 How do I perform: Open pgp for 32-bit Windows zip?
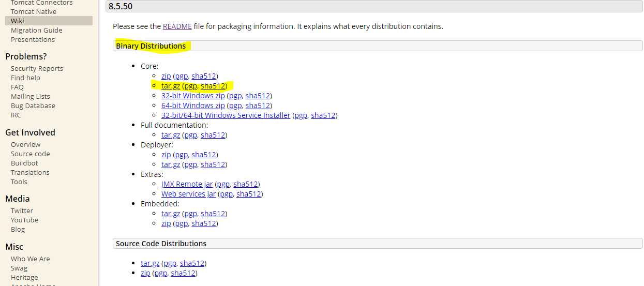click(x=235, y=96)
